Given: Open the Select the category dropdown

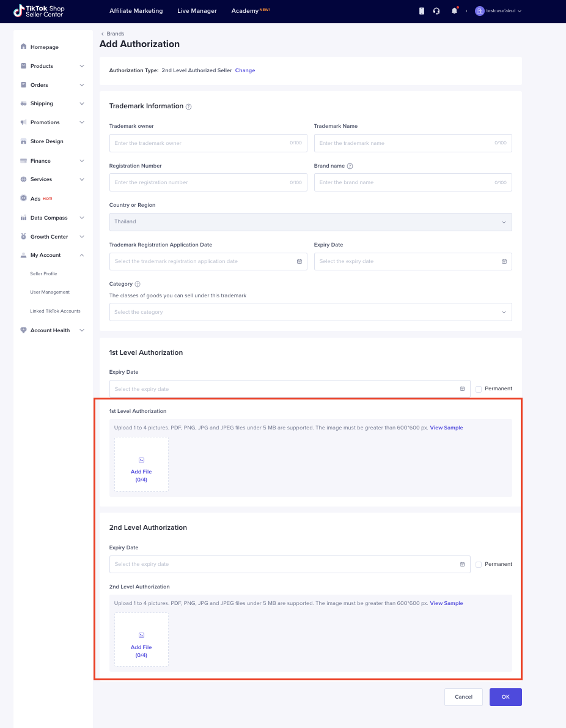Looking at the screenshot, I should (311, 312).
